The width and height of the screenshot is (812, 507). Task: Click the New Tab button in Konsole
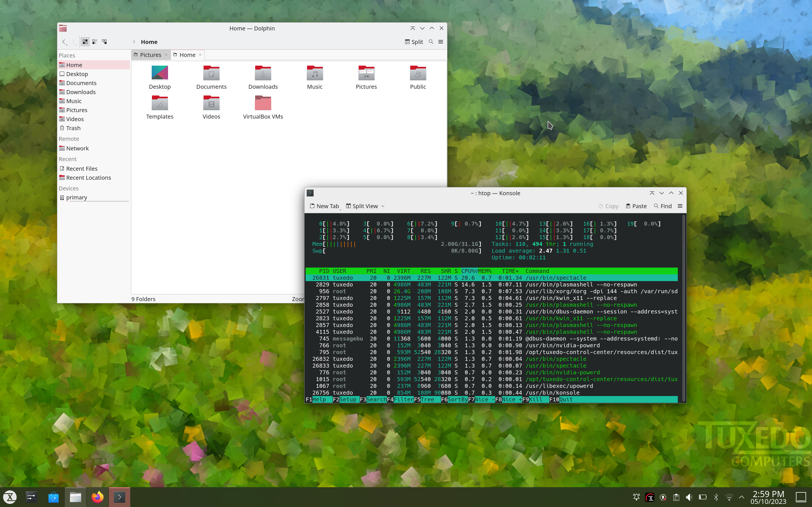click(324, 206)
